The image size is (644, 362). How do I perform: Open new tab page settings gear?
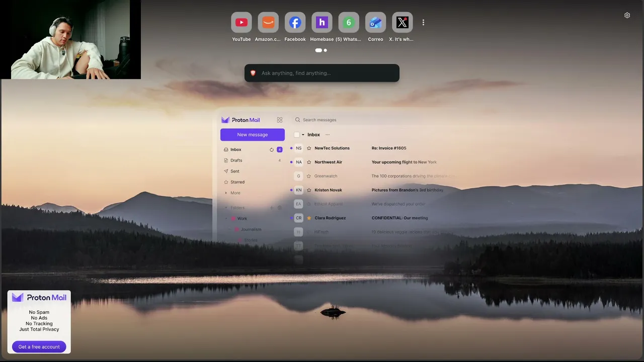click(x=627, y=15)
